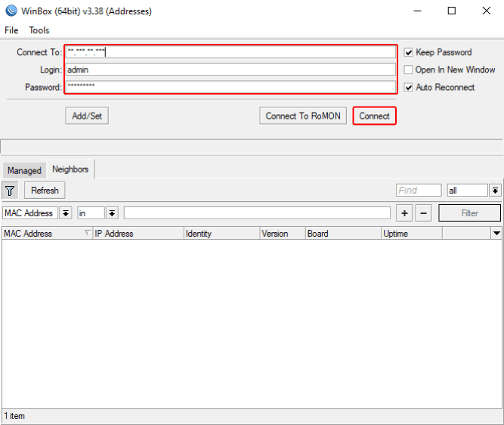Maximize the WinBox window
This screenshot has height=425, width=504.
(x=452, y=11)
